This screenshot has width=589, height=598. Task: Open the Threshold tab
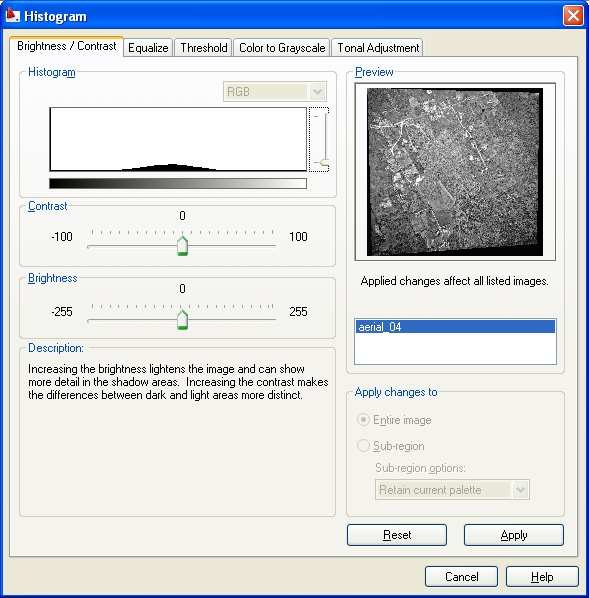(203, 48)
